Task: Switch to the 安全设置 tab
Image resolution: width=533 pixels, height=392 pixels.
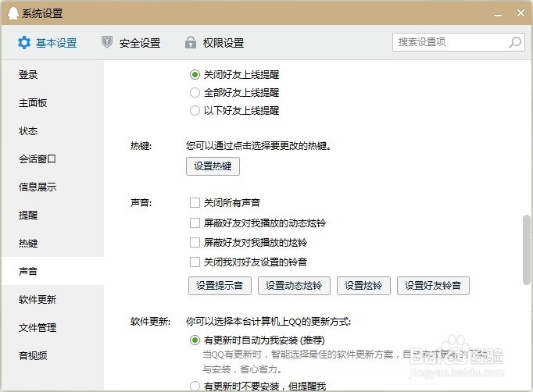Action: click(x=131, y=43)
